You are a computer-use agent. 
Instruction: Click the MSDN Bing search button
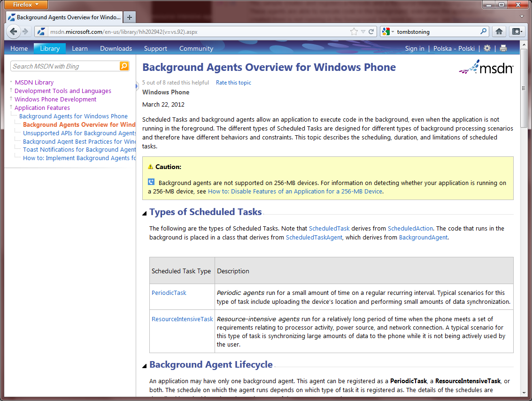pos(124,66)
